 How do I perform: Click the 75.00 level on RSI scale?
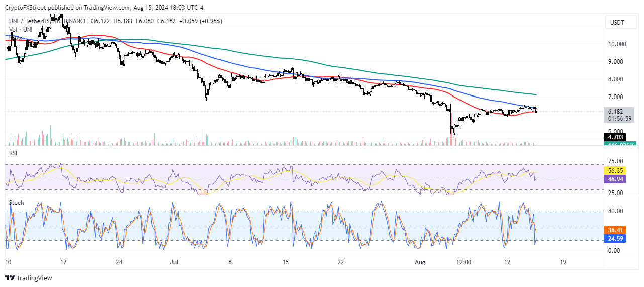(x=616, y=161)
